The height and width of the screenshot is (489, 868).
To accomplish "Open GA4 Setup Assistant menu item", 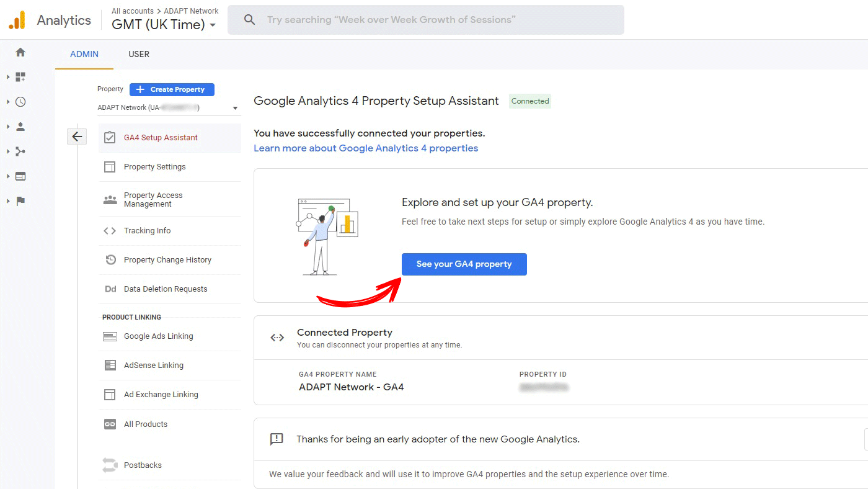I will (170, 138).
